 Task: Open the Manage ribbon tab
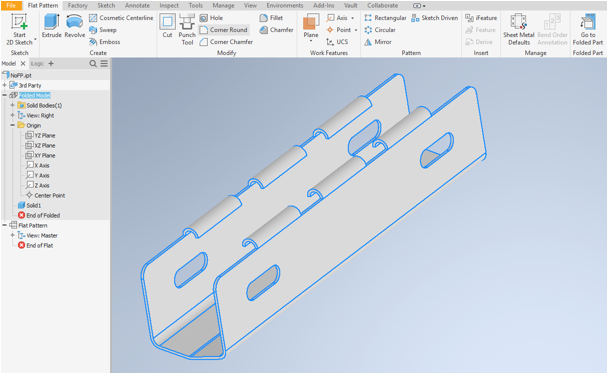[x=223, y=5]
